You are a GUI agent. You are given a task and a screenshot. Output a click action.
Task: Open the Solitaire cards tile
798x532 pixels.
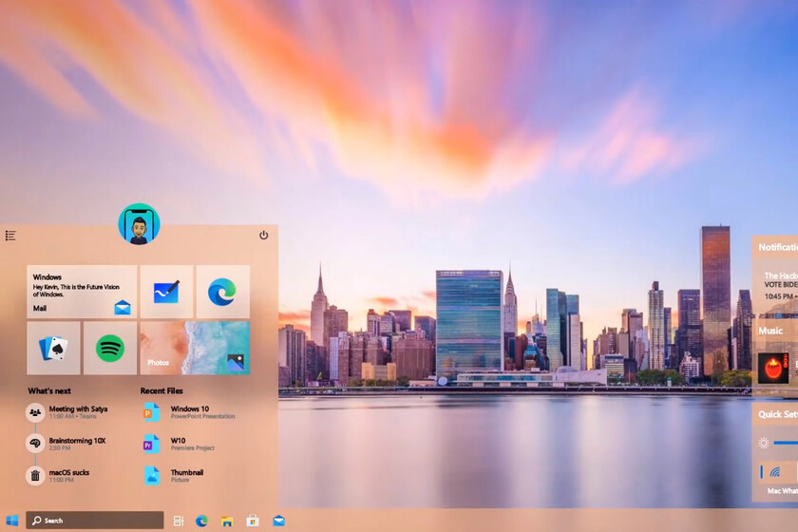coord(53,348)
